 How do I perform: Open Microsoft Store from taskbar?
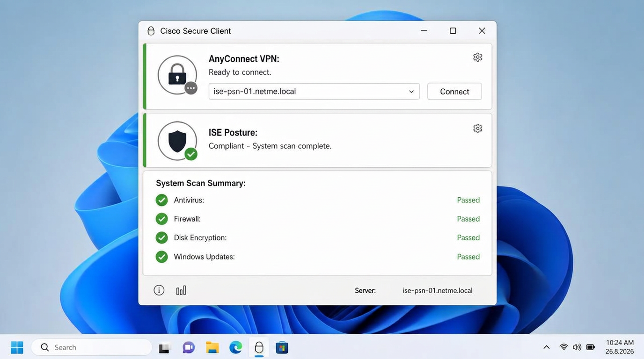pos(282,347)
